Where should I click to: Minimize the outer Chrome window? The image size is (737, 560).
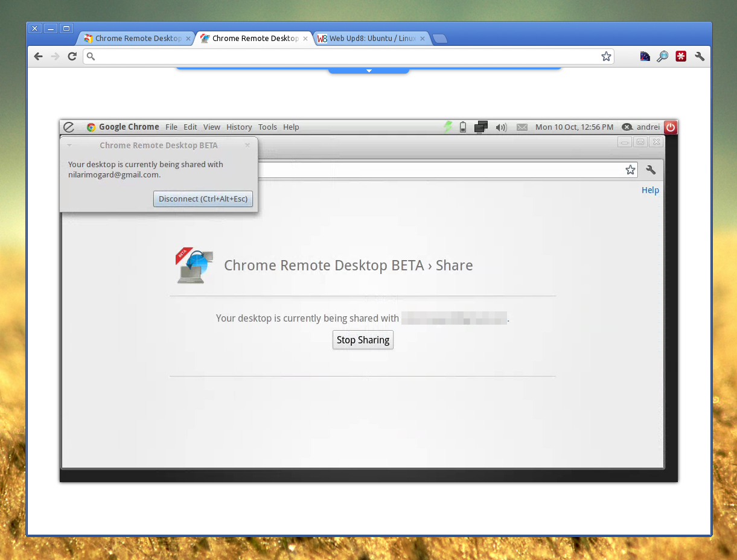pyautogui.click(x=51, y=28)
